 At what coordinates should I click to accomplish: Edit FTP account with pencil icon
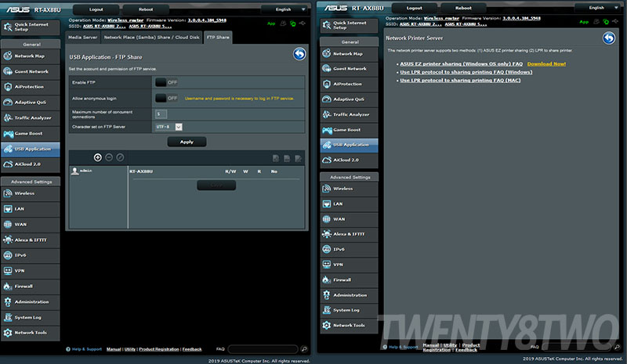[x=120, y=157]
